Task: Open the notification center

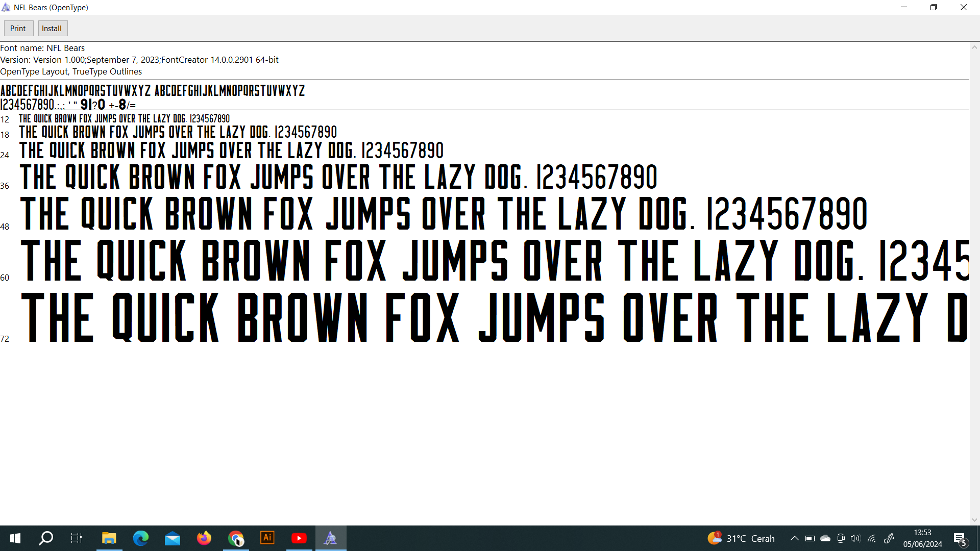Action: [960, 538]
